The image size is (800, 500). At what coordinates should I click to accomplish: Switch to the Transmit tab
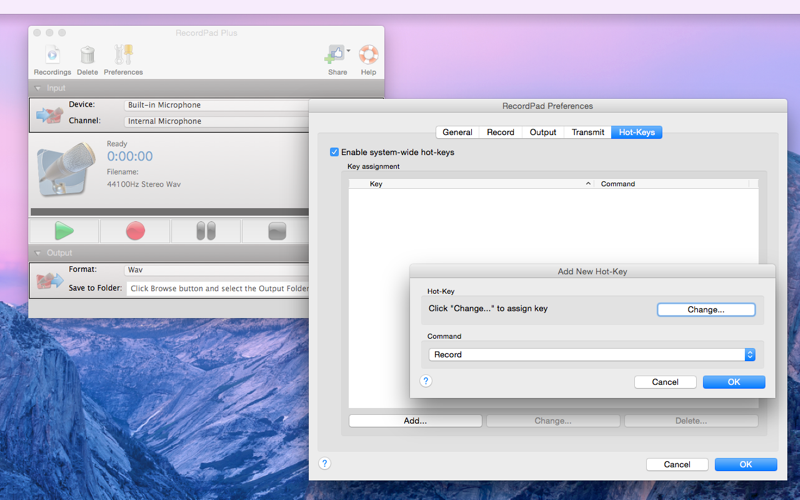click(588, 132)
